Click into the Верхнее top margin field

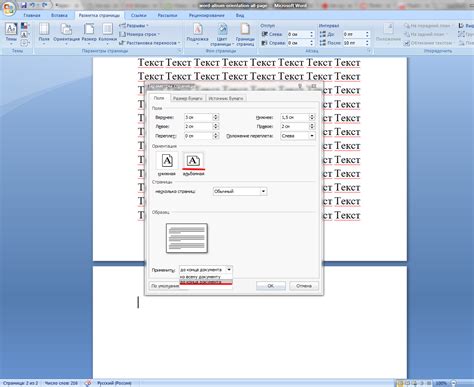[x=198, y=117]
